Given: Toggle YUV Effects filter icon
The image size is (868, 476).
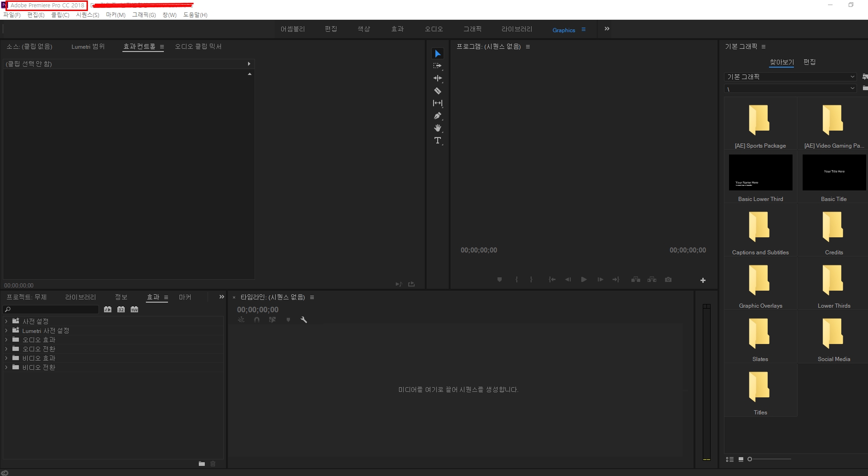Looking at the screenshot, I should coord(134,310).
